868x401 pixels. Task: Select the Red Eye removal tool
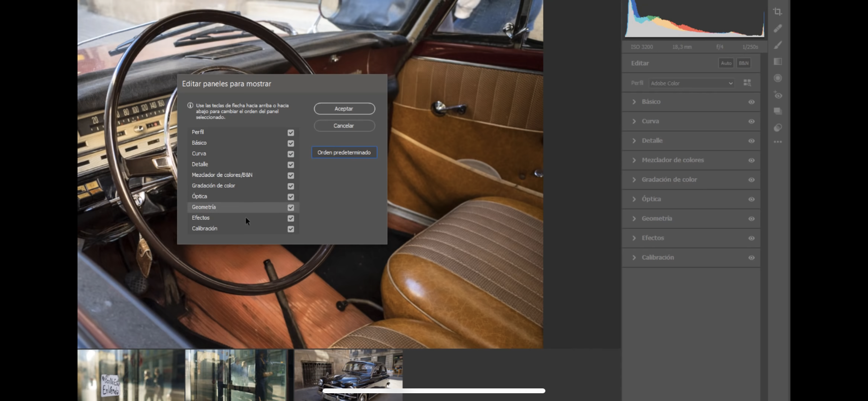(x=777, y=95)
